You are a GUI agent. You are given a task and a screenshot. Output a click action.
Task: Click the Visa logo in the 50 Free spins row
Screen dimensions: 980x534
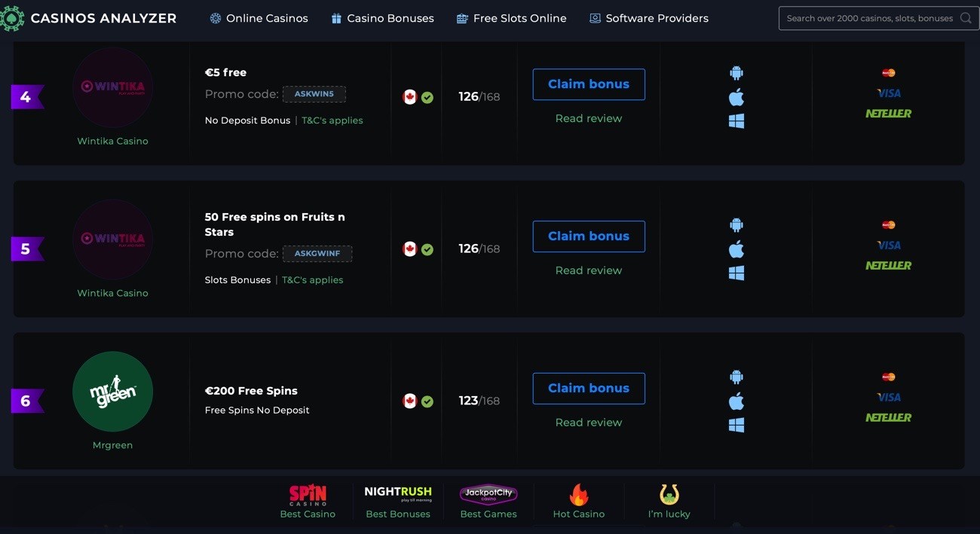click(x=889, y=246)
